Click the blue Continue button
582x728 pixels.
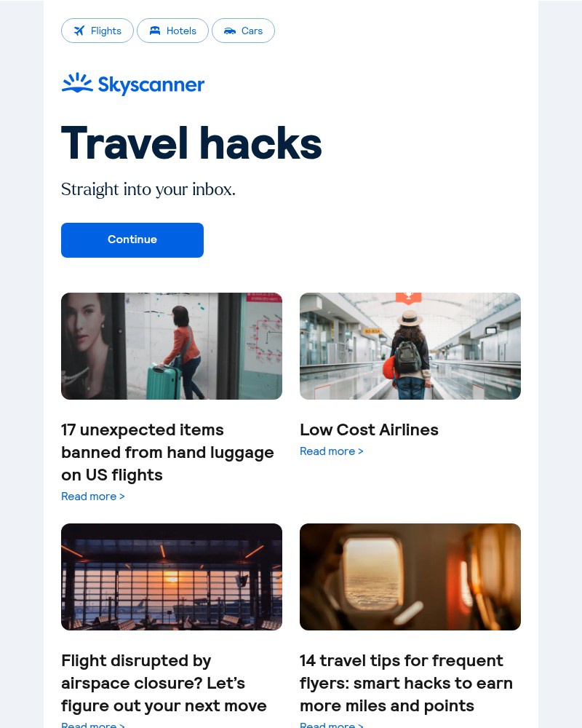pos(132,240)
